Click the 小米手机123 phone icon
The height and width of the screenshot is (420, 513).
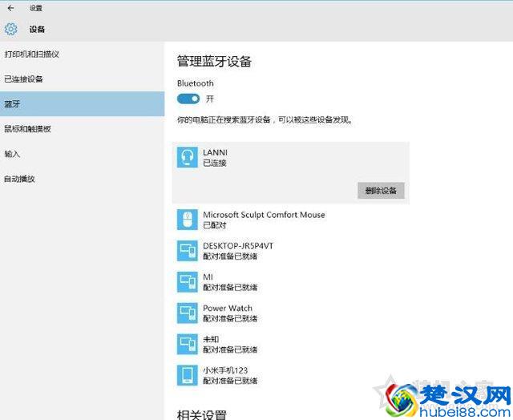pos(188,375)
